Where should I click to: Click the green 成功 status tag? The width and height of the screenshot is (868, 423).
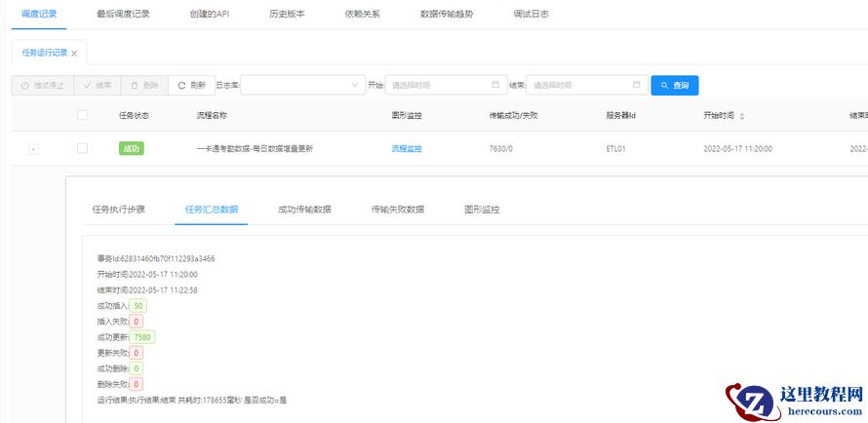pyautogui.click(x=131, y=149)
